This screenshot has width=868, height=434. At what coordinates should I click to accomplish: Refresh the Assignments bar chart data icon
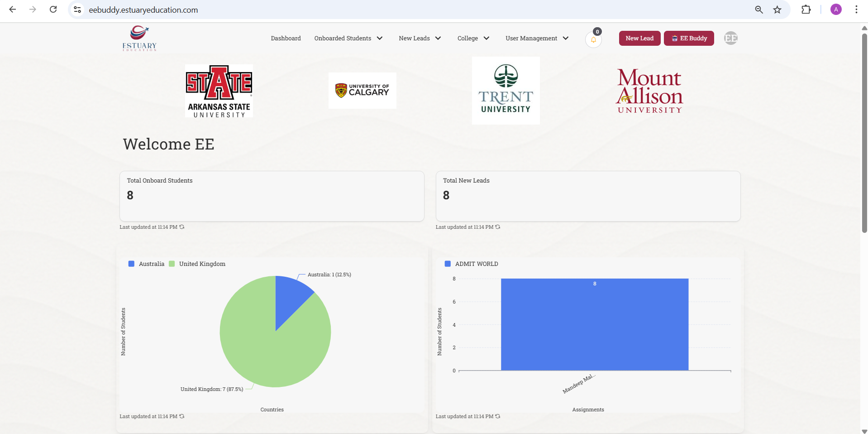(x=497, y=416)
